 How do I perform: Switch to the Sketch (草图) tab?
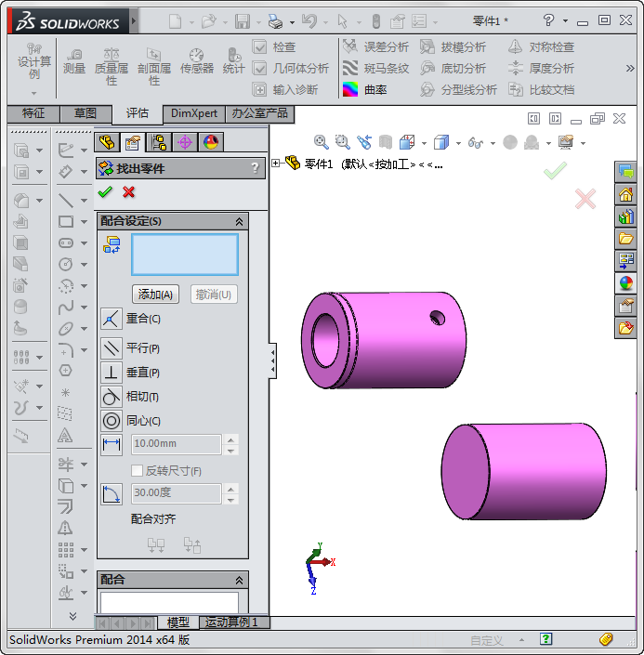click(85, 113)
